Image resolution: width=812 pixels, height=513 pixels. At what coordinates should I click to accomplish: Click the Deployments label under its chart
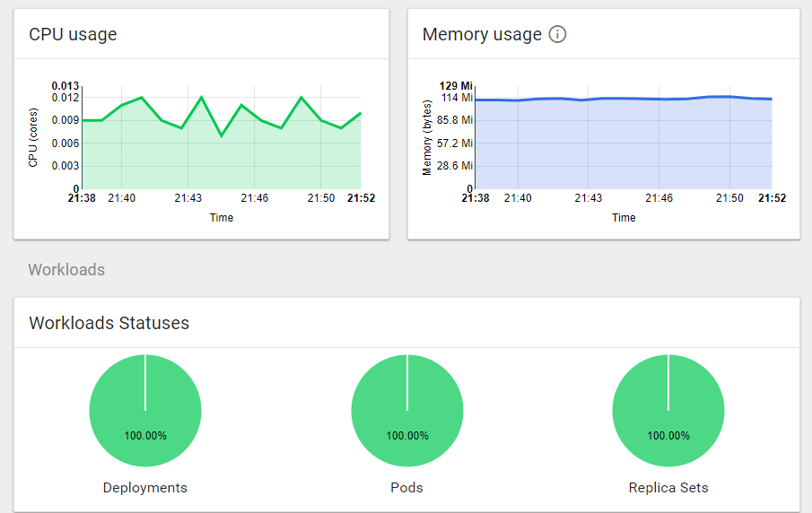coord(145,488)
